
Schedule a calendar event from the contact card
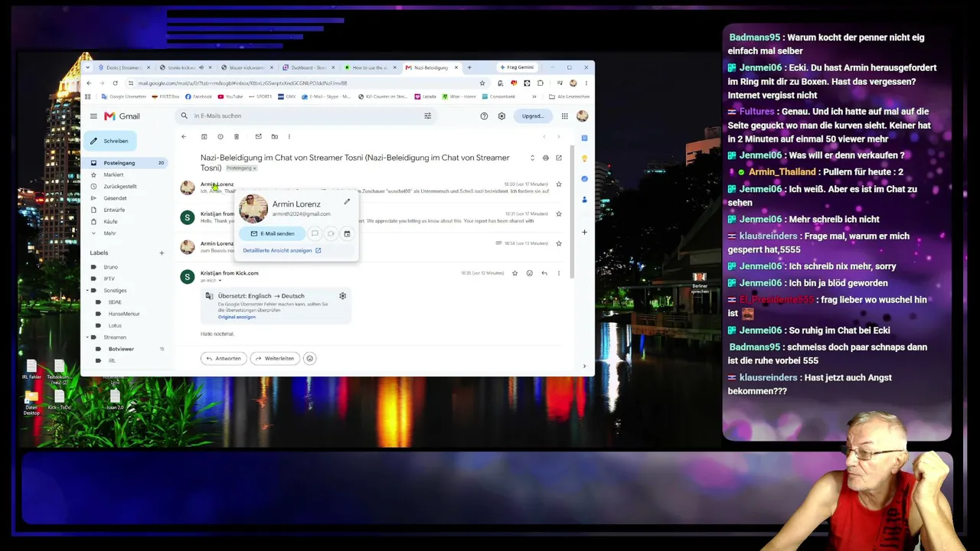[347, 233]
